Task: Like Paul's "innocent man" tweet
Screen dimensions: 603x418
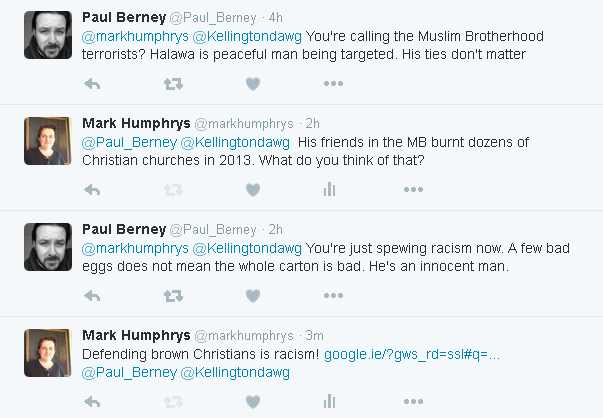Action: [x=253, y=295]
